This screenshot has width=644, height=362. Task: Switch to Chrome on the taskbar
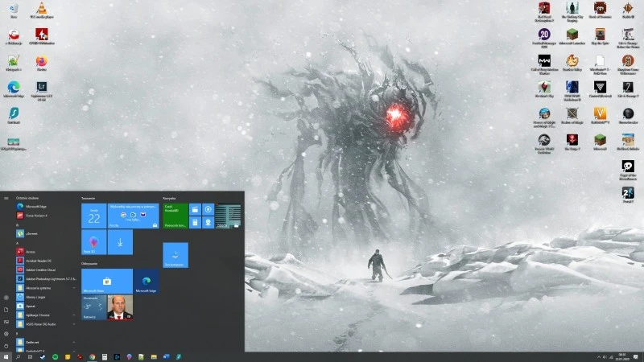(92, 357)
